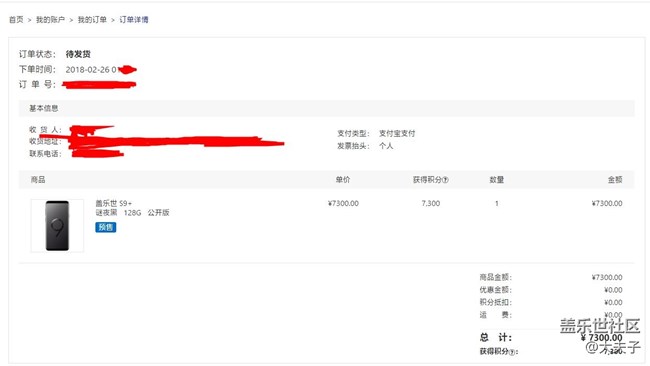Click 订单详情 in the breadcrumb trail

[x=134, y=19]
